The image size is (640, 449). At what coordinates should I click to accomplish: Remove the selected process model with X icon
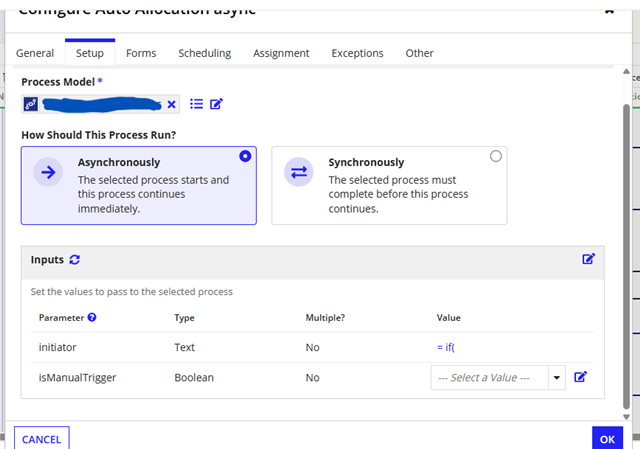coord(171,104)
